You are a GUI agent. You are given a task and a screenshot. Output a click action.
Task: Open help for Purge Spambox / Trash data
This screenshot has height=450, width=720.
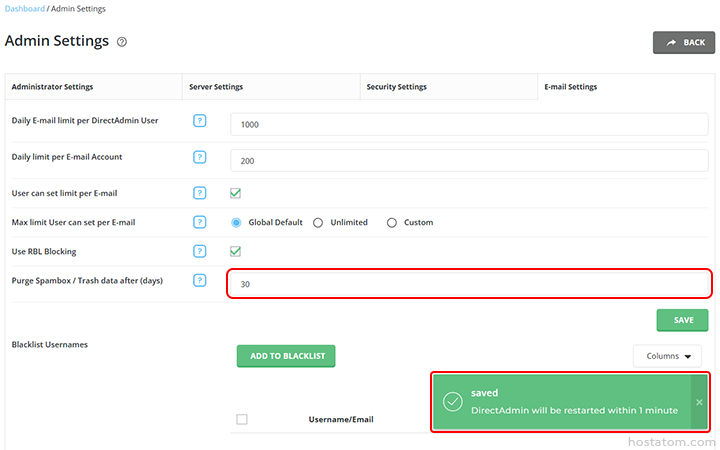200,281
